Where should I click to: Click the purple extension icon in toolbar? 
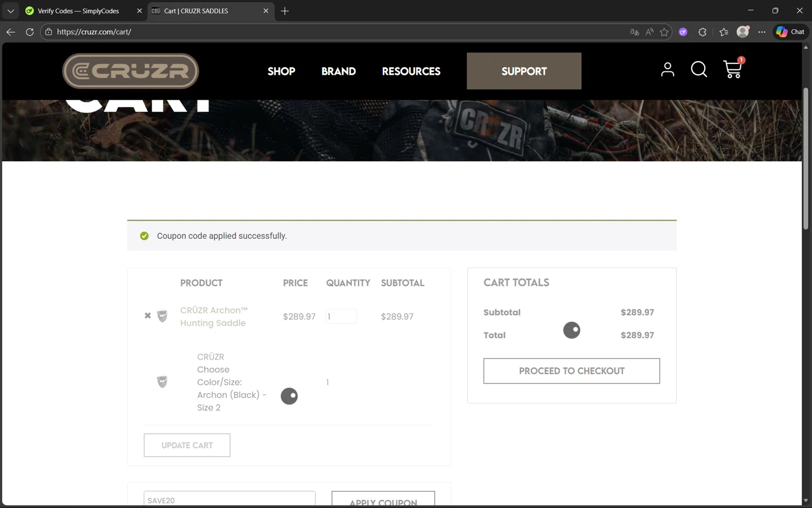click(683, 32)
